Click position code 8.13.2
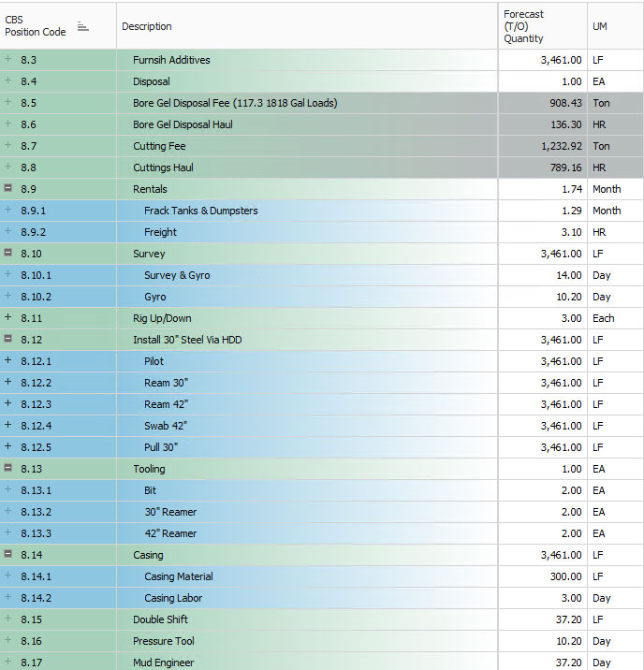 [x=36, y=512]
